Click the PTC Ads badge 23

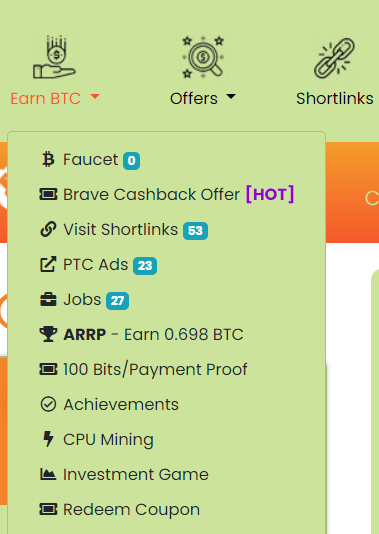point(145,266)
